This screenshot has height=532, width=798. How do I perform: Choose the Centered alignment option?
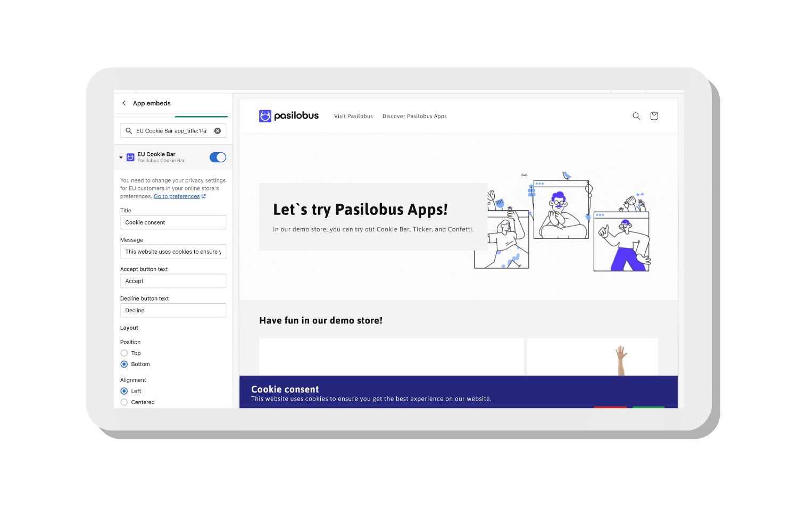click(124, 402)
